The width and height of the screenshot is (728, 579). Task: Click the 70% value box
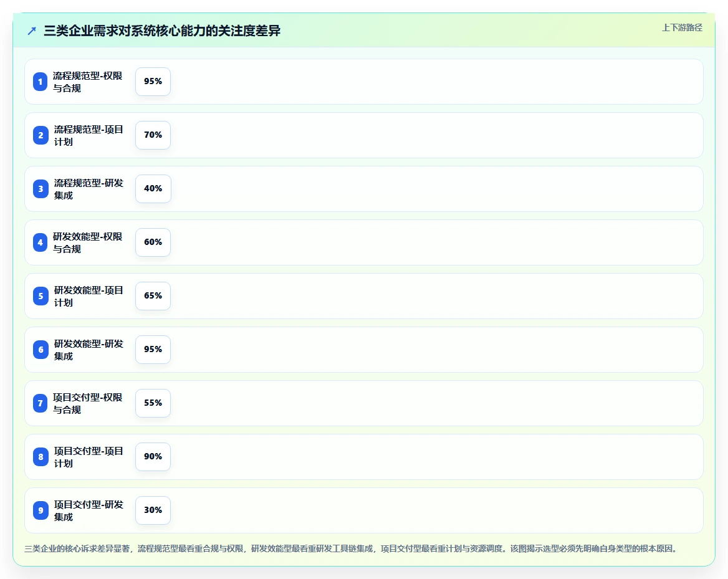point(153,135)
